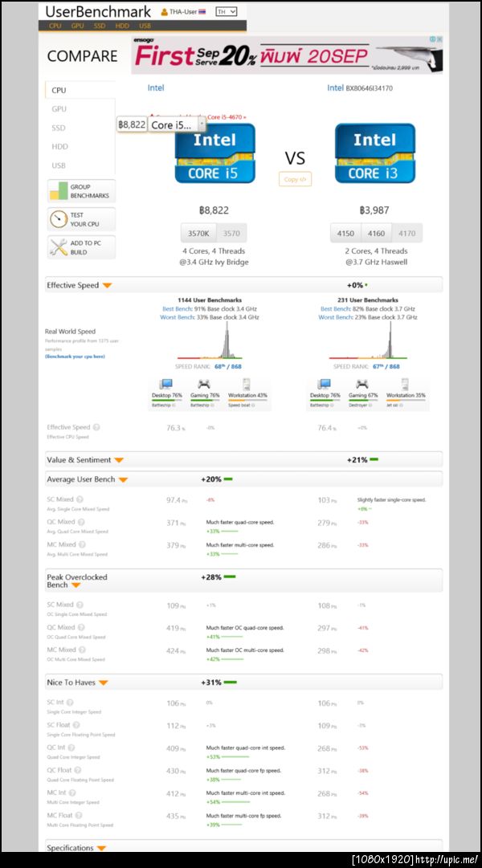Image resolution: width=482 pixels, height=868 pixels.
Task: Click the UserBenchmark site logo
Action: pyautogui.click(x=98, y=11)
